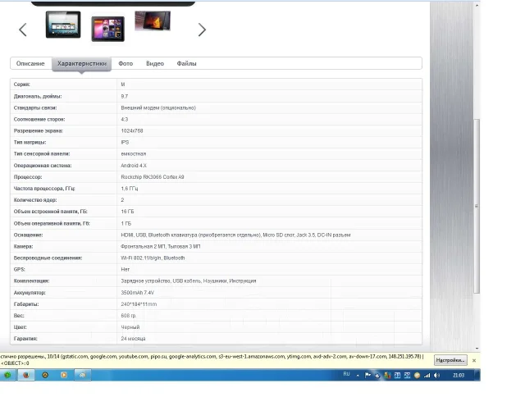Click the Внешний модем (опционально) value
Image resolution: width=525 pixels, height=420 pixels.
tap(158, 107)
